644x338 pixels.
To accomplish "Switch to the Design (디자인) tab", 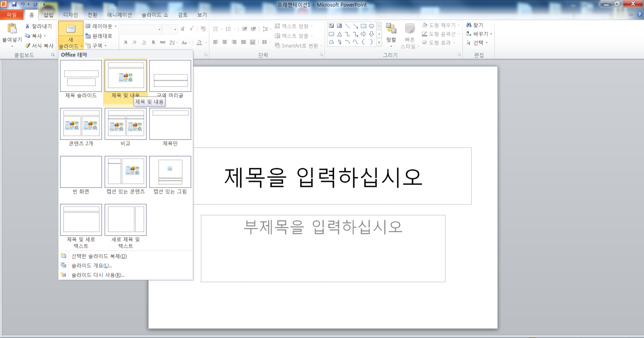I will pyautogui.click(x=70, y=15).
